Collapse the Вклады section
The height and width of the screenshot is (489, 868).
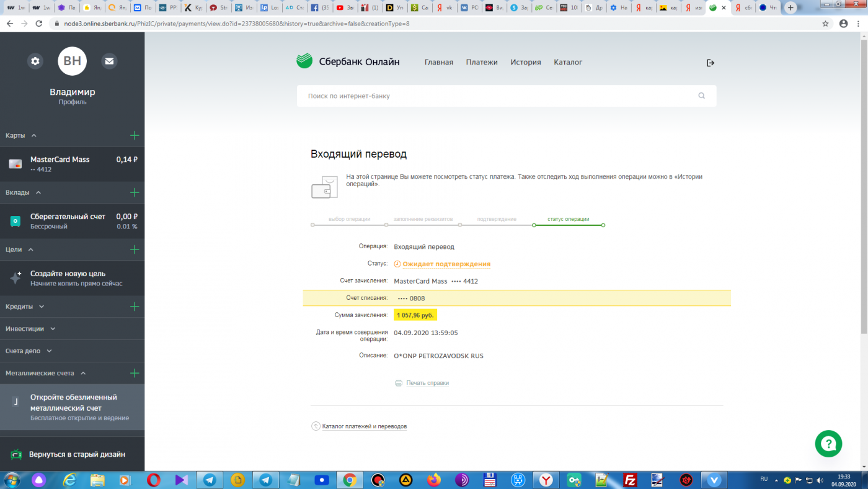pos(38,192)
